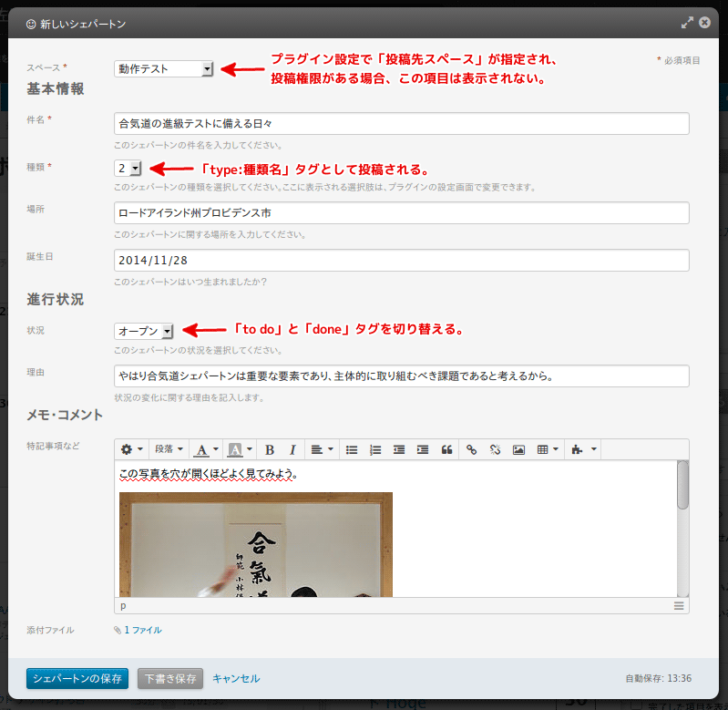Image resolution: width=728 pixels, height=710 pixels.
Task: Toggle italic formatting in the editor
Action: 292,449
